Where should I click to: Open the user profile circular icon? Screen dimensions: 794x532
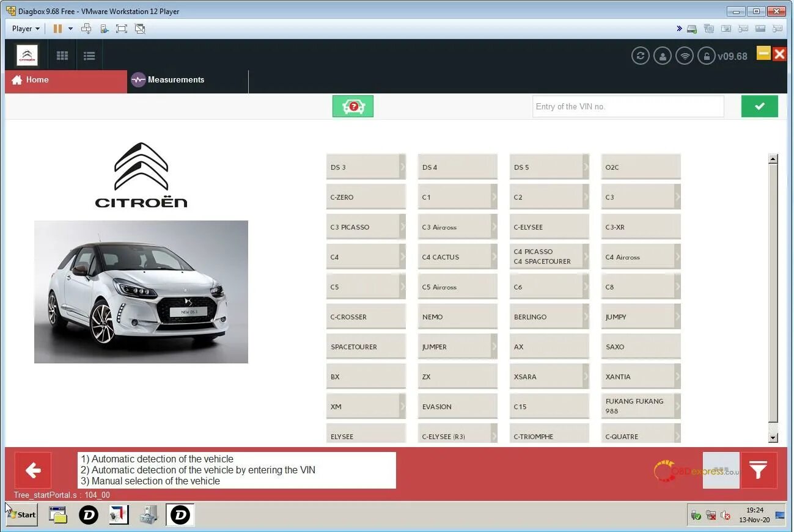663,56
